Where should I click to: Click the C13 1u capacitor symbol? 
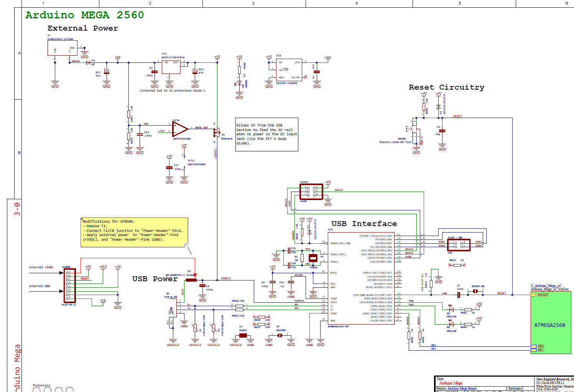pos(317,72)
